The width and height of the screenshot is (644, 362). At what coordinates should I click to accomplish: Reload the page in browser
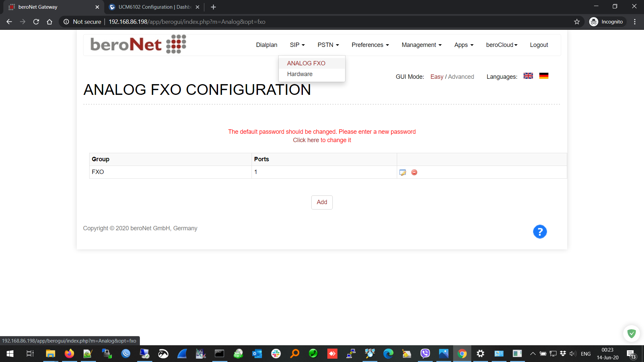click(x=36, y=22)
